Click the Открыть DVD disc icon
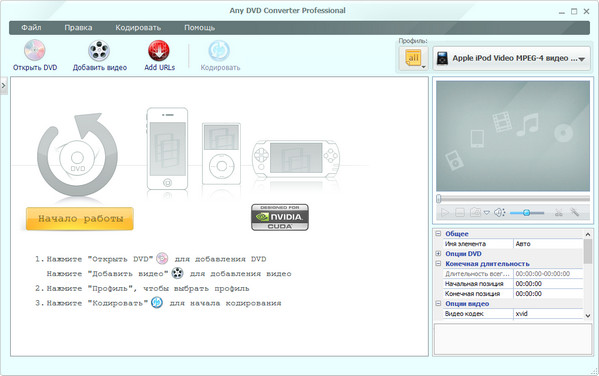 [x=35, y=50]
